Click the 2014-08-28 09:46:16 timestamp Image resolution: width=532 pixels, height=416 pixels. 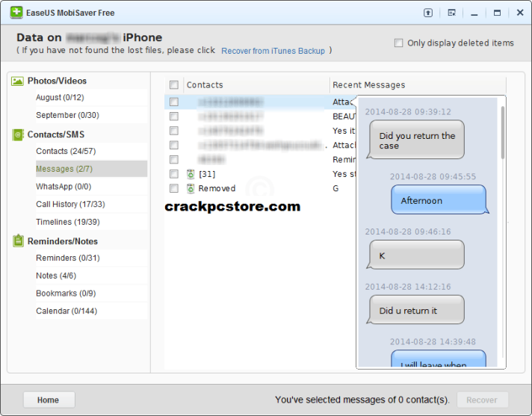[408, 232]
